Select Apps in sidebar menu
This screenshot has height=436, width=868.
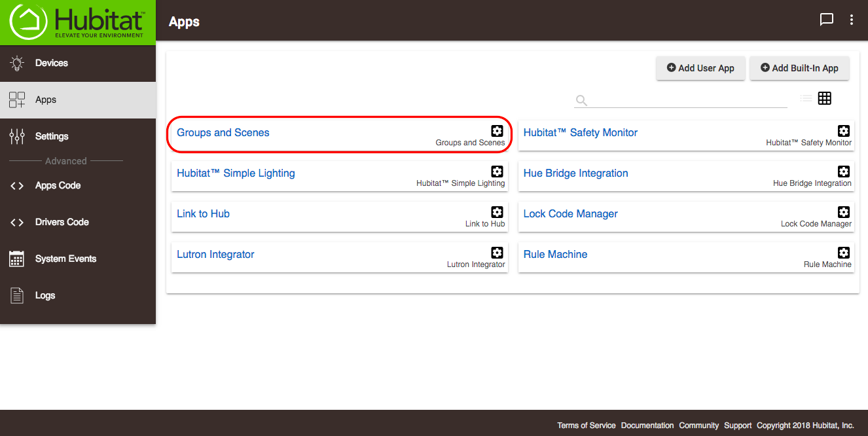pos(78,100)
